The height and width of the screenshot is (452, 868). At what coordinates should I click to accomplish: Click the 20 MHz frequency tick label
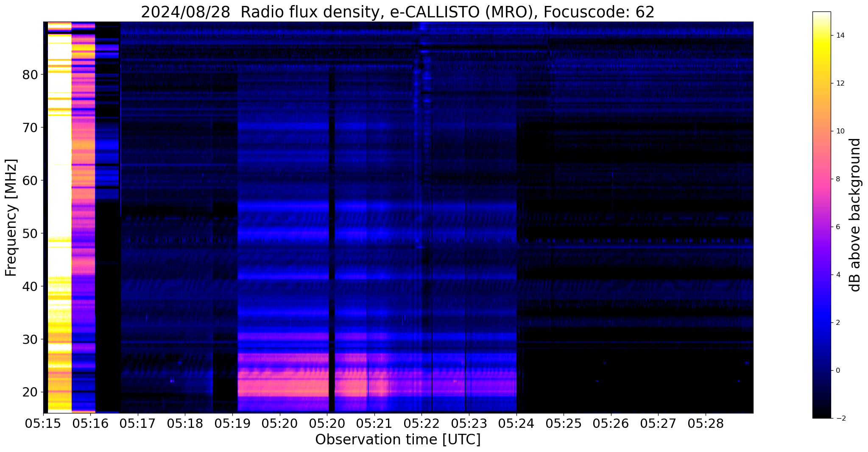click(30, 392)
